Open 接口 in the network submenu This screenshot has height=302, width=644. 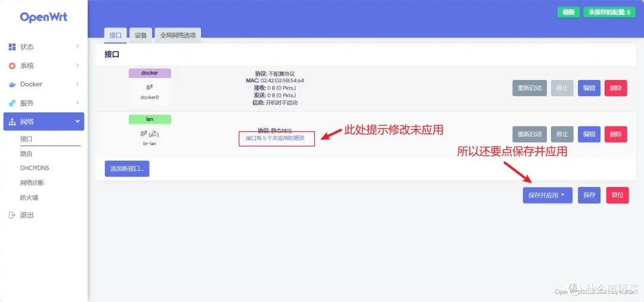coord(26,139)
